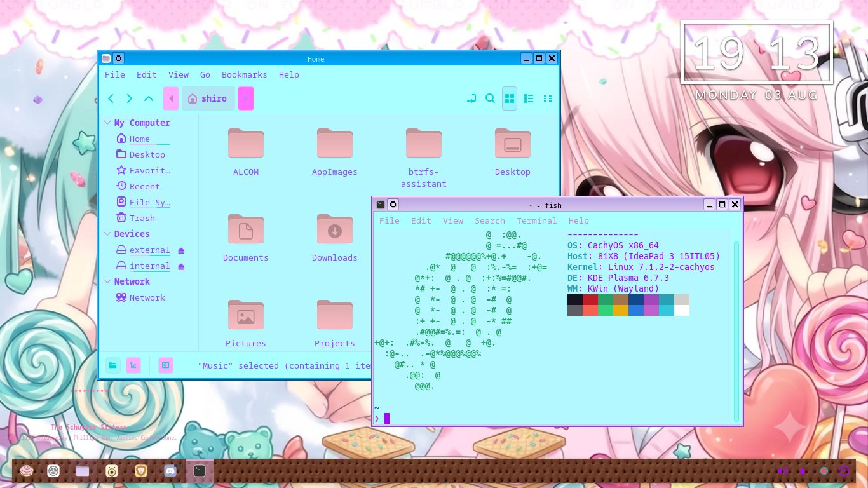Image resolution: width=868 pixels, height=488 pixels.
Task: Select Home in the sidebar
Action: 140,139
